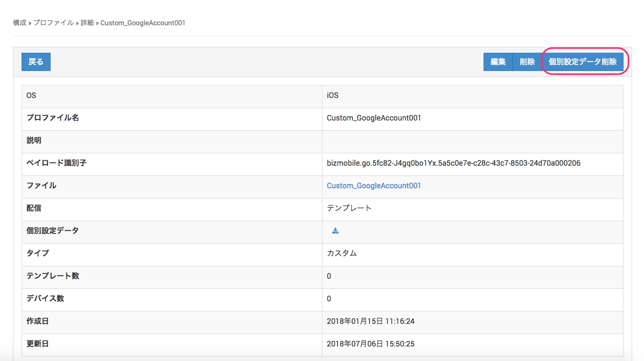The height and width of the screenshot is (361, 644).
Task: Download the 個別設定データ file icon
Action: pyautogui.click(x=335, y=231)
